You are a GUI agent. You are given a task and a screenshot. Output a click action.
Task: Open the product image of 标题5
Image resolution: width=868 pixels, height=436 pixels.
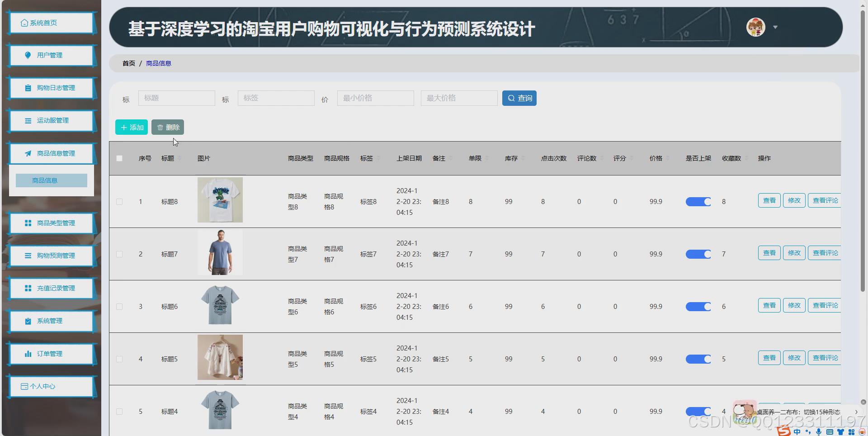220,357
